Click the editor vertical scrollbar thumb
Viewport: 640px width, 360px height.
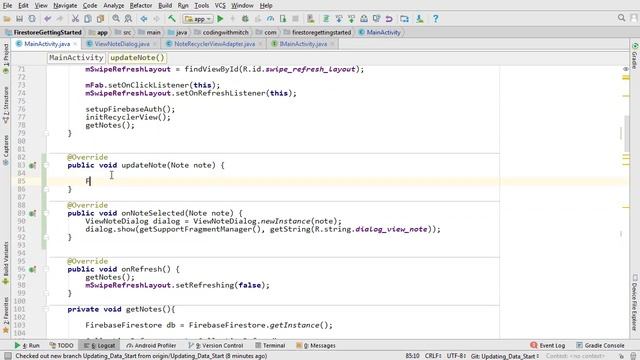[x=626, y=133]
